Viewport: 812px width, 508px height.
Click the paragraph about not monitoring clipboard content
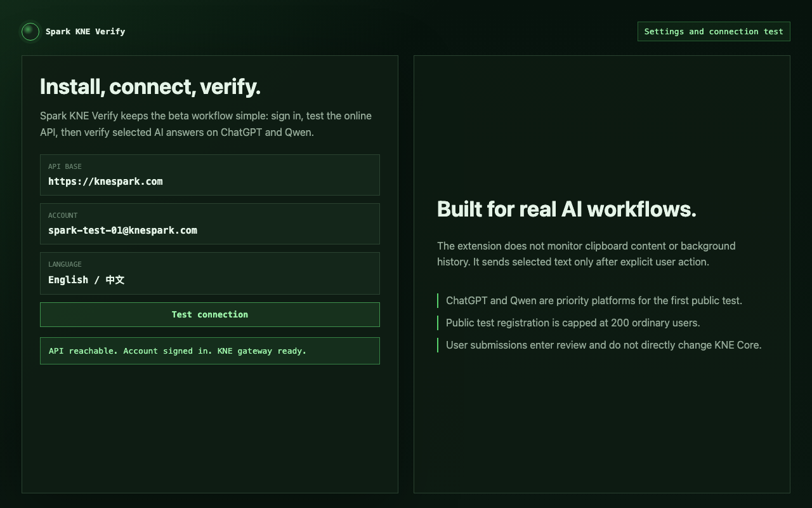click(586, 254)
